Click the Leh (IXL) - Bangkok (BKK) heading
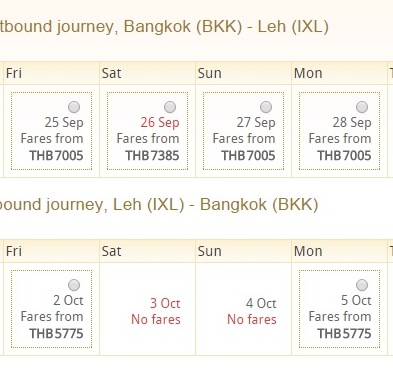Image resolution: width=393 pixels, height=377 pixels. [216, 205]
